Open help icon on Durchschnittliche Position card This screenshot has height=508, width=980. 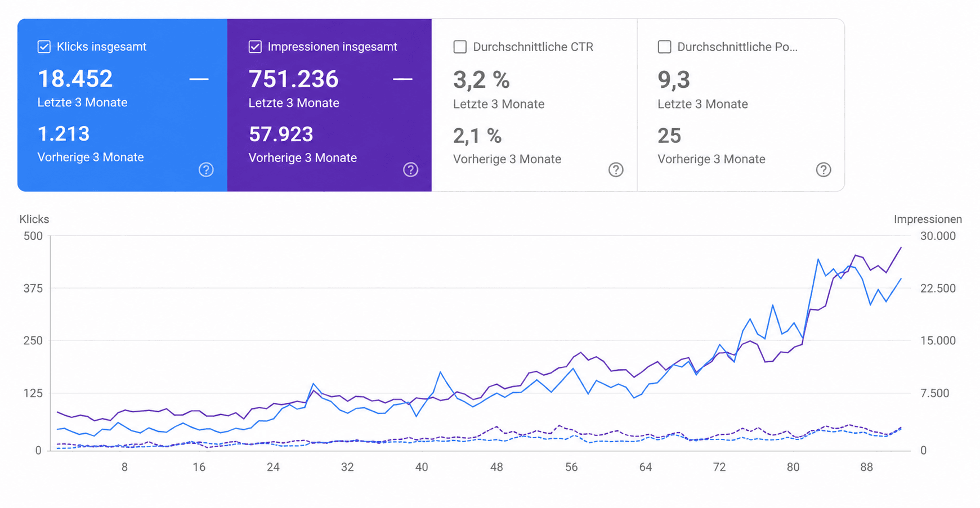[x=824, y=169]
